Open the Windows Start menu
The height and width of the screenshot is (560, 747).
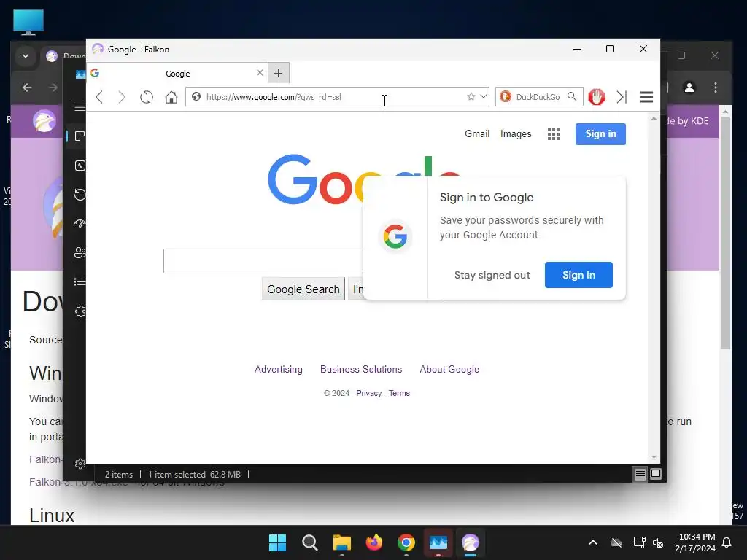tap(278, 542)
